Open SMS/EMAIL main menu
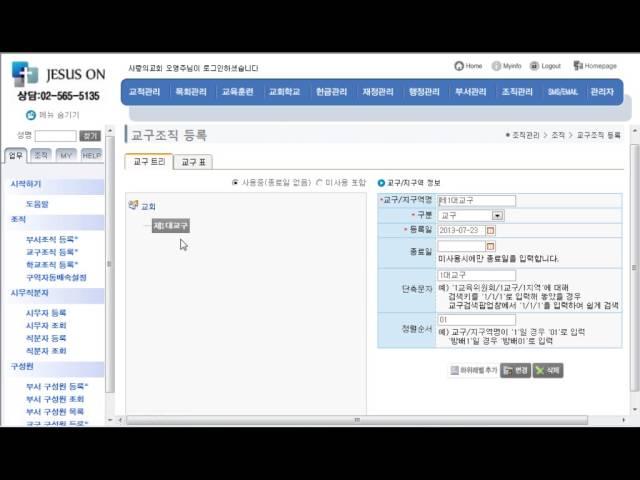Screen dimensions: 640x480 (x=563, y=92)
